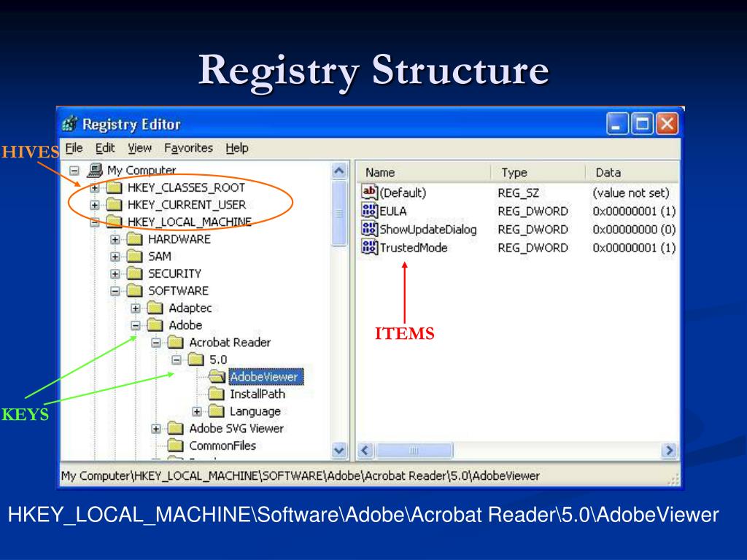Click the SECURITY folder icon

coord(134,273)
